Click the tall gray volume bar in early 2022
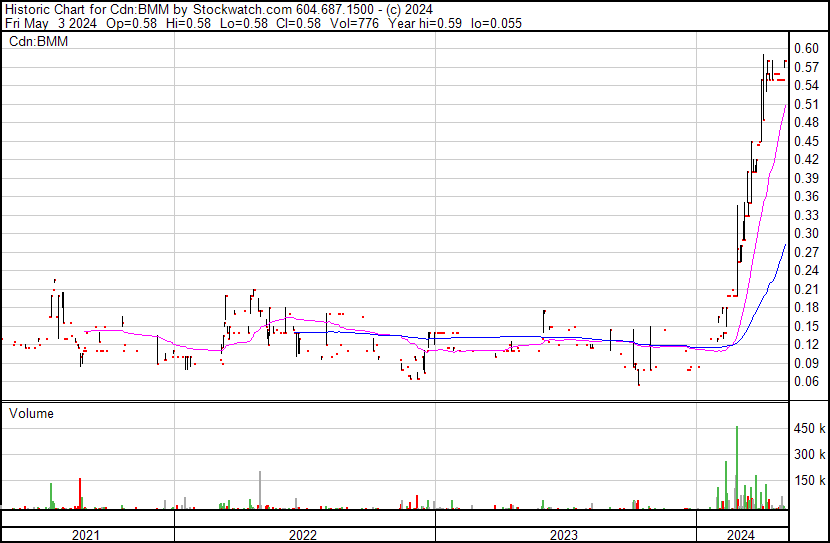830x543 pixels. 260,490
